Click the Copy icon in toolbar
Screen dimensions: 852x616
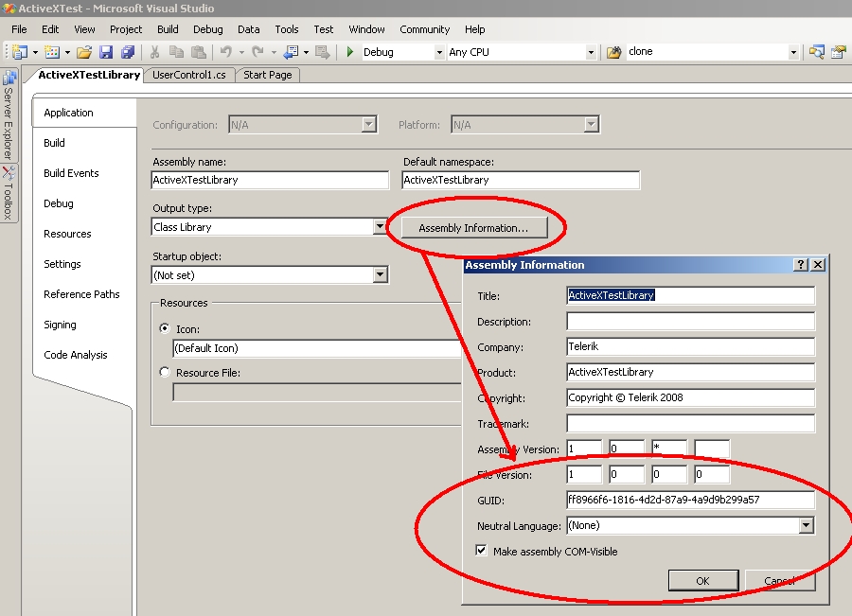click(x=177, y=52)
